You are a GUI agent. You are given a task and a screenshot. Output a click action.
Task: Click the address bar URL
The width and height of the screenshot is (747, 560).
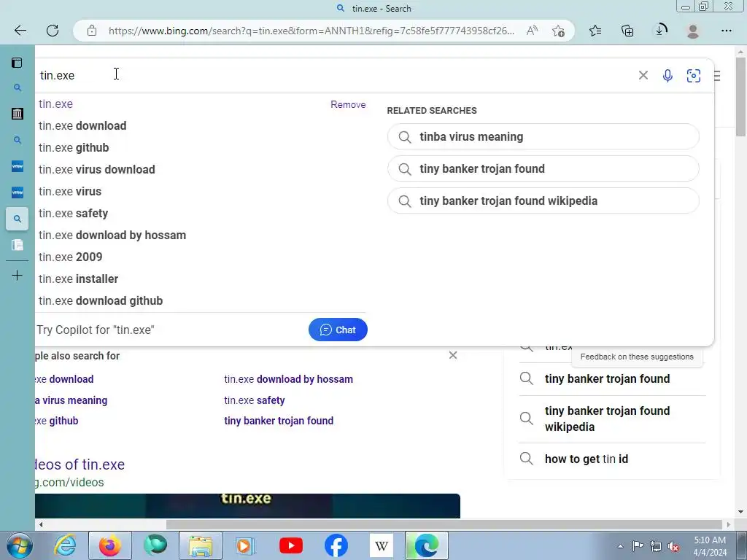point(311,31)
